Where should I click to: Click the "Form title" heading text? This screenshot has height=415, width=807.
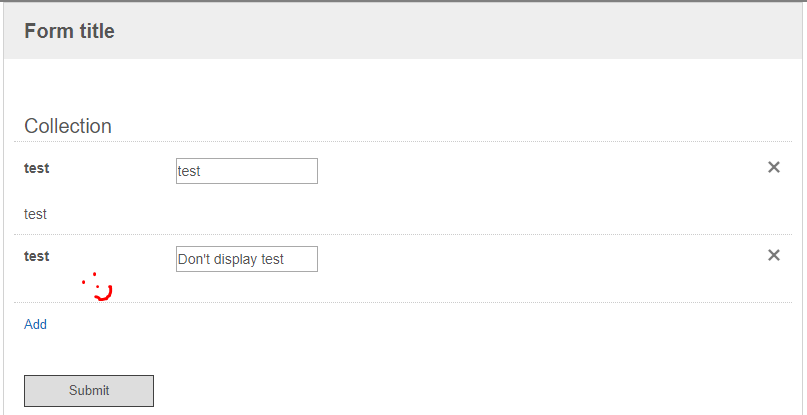click(x=69, y=31)
